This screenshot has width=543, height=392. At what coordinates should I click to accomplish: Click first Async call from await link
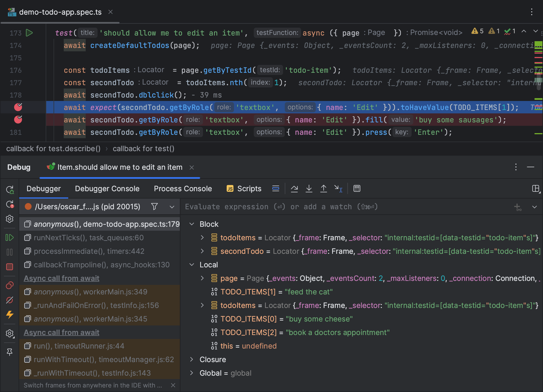tap(61, 278)
